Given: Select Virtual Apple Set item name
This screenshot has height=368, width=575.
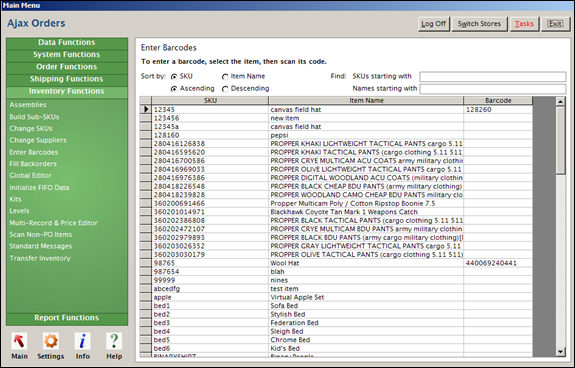Looking at the screenshot, I should click(366, 297).
